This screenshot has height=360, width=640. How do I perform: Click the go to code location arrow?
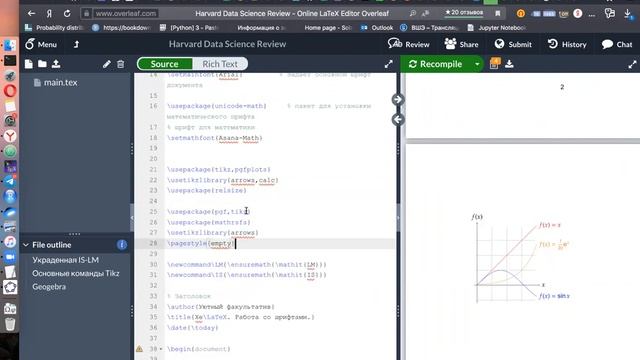pyautogui.click(x=398, y=120)
